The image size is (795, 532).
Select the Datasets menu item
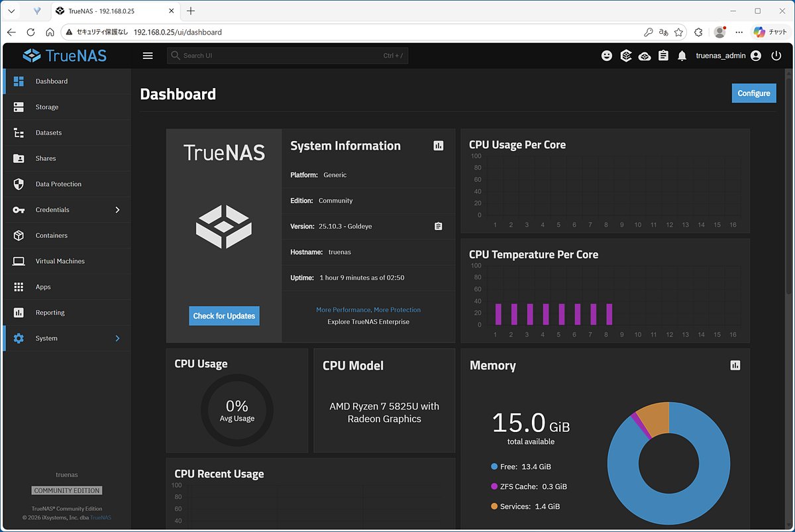tap(67, 133)
